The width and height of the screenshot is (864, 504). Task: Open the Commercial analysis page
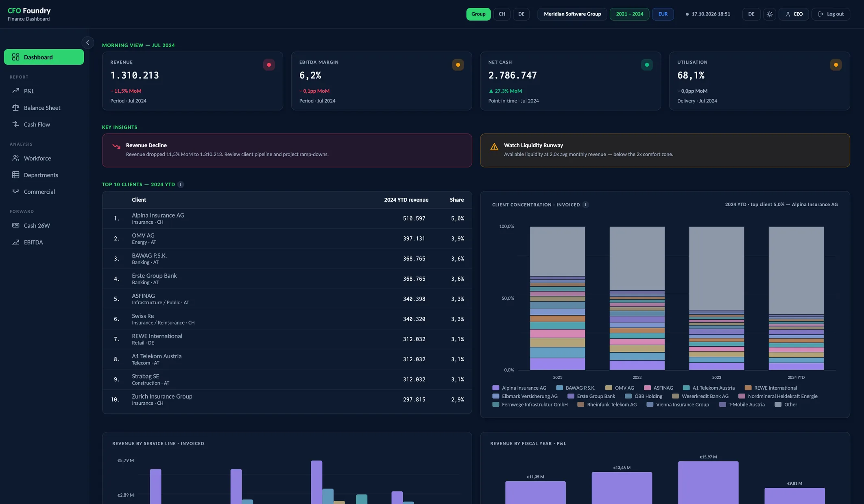click(44, 192)
